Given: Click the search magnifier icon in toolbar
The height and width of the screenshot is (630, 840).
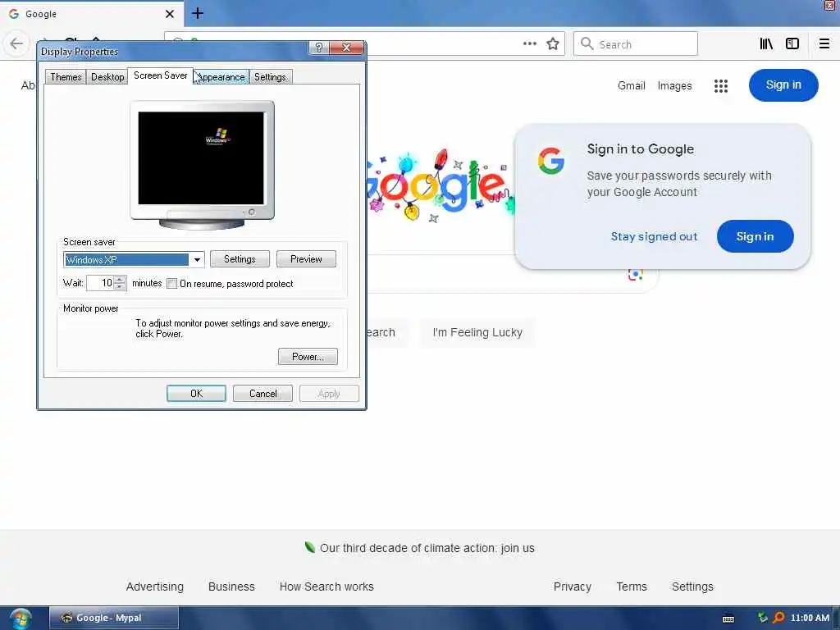Looking at the screenshot, I should coord(587,44).
